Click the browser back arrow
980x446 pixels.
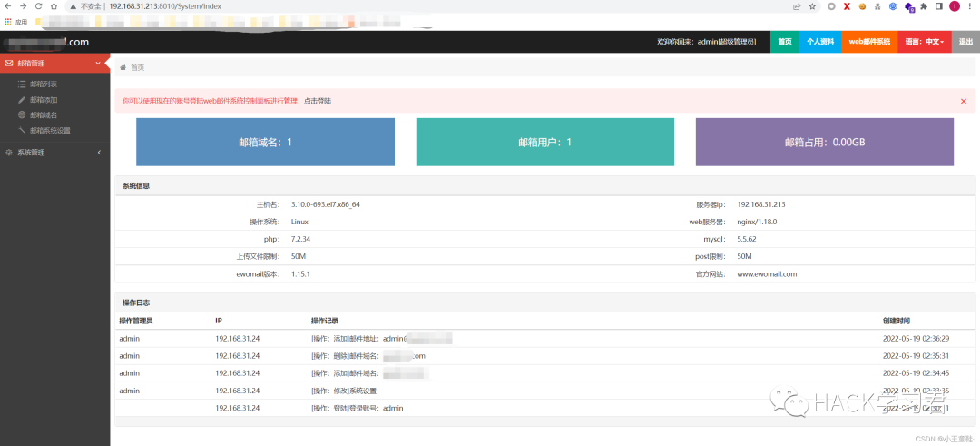point(7,6)
